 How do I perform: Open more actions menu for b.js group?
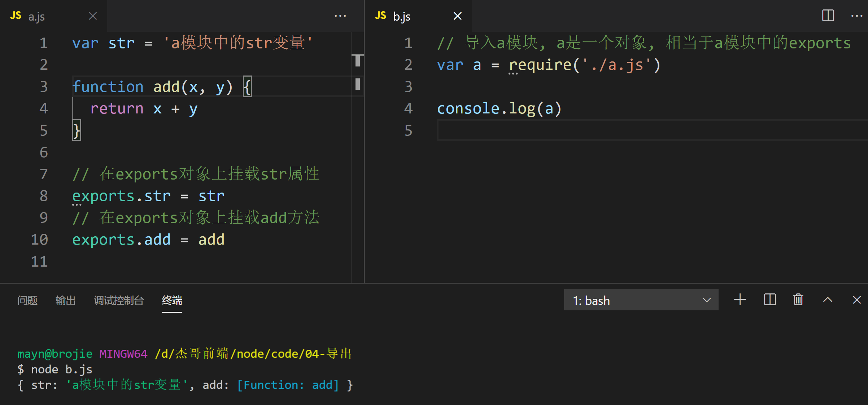[x=856, y=16]
